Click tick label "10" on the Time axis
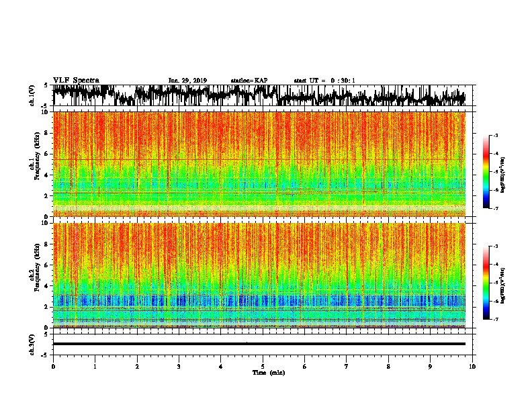Image resolution: width=532 pixels, height=411 pixels. pyautogui.click(x=472, y=367)
